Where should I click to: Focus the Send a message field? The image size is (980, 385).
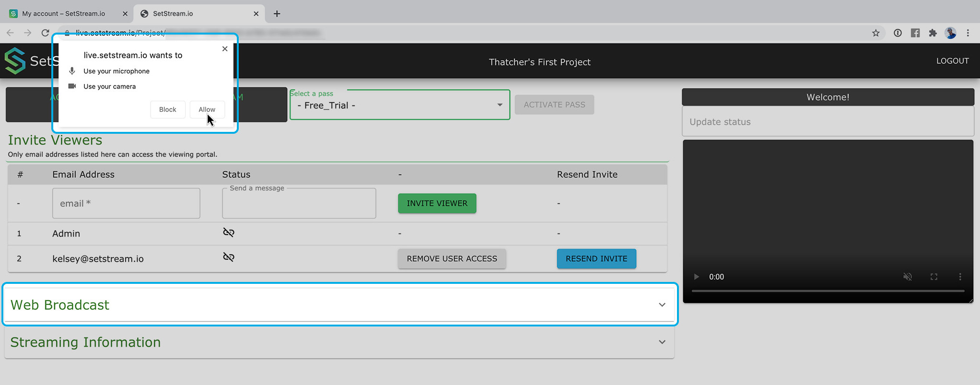click(299, 203)
